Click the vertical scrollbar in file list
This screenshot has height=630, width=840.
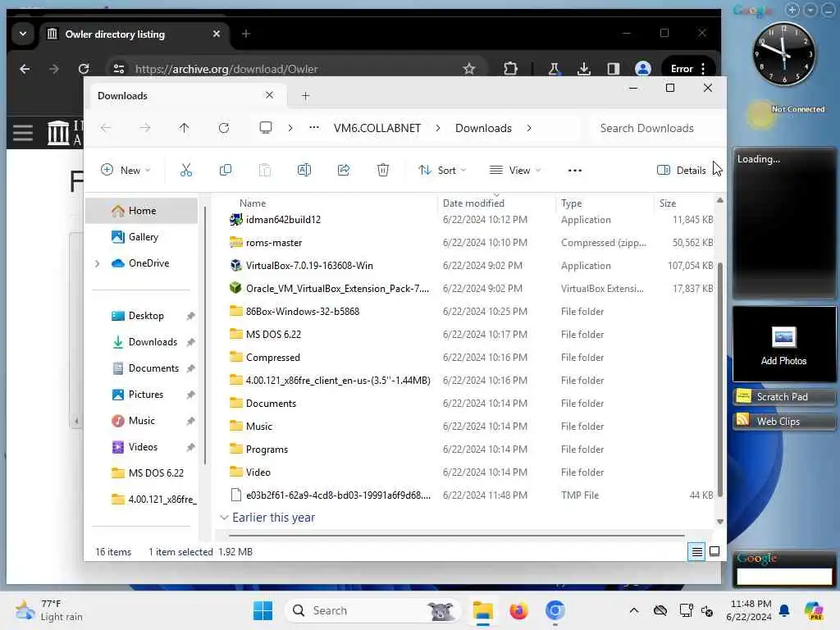point(720,379)
